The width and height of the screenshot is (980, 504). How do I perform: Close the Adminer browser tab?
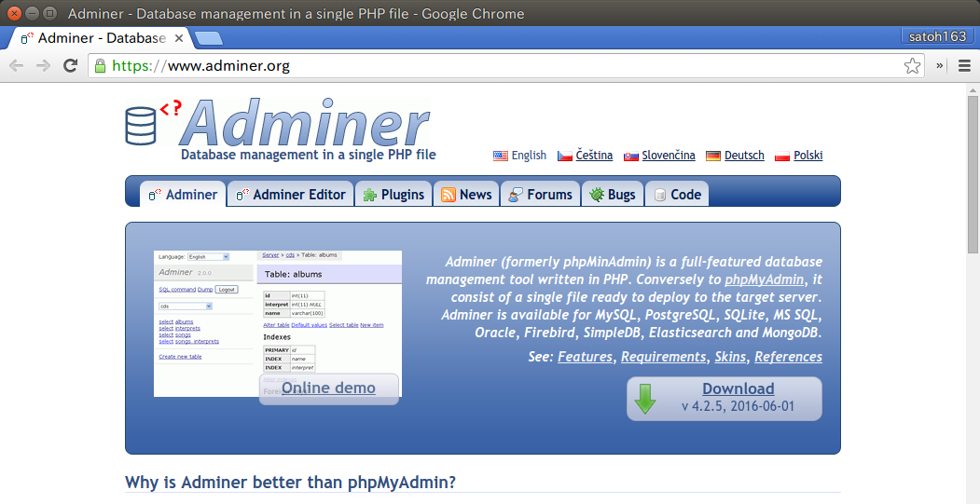[x=179, y=38]
